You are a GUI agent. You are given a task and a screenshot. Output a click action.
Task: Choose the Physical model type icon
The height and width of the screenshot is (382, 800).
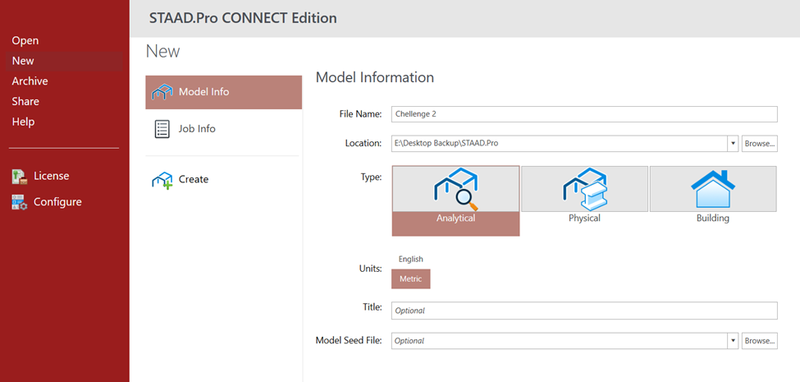click(584, 189)
